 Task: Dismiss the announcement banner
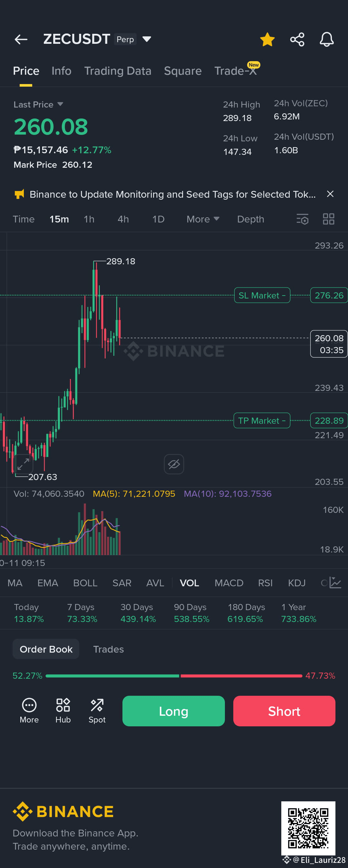pos(330,194)
